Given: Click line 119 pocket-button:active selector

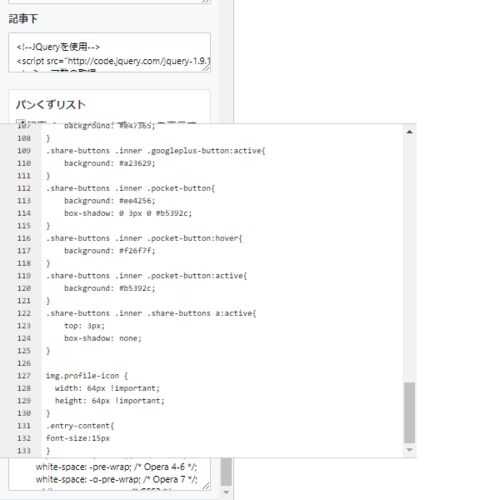Looking at the screenshot, I should [x=147, y=276].
